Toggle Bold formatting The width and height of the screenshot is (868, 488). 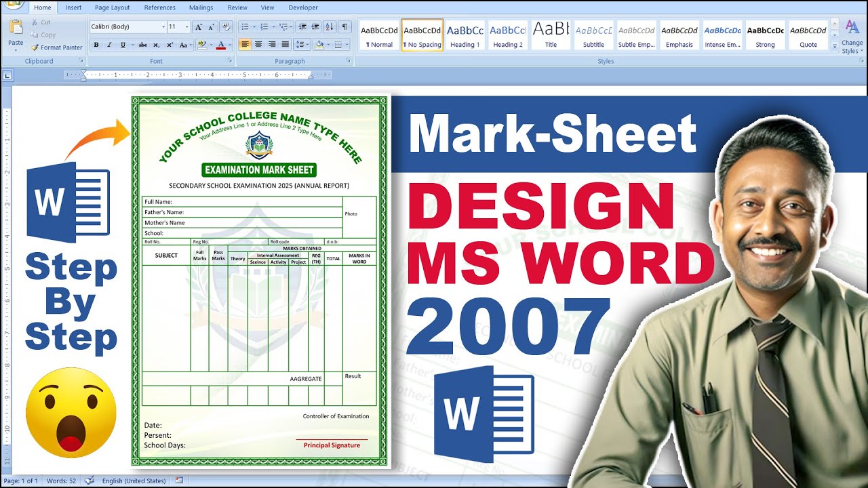[x=96, y=45]
